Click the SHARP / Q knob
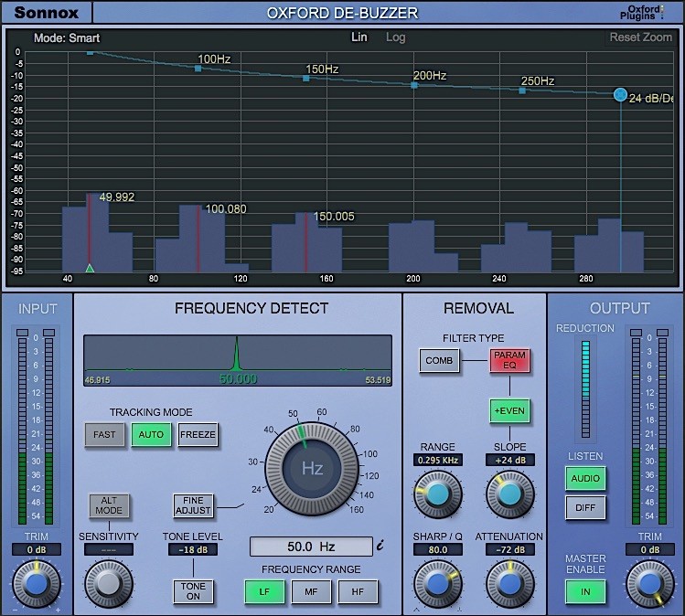This screenshot has width=685, height=616. click(x=438, y=584)
